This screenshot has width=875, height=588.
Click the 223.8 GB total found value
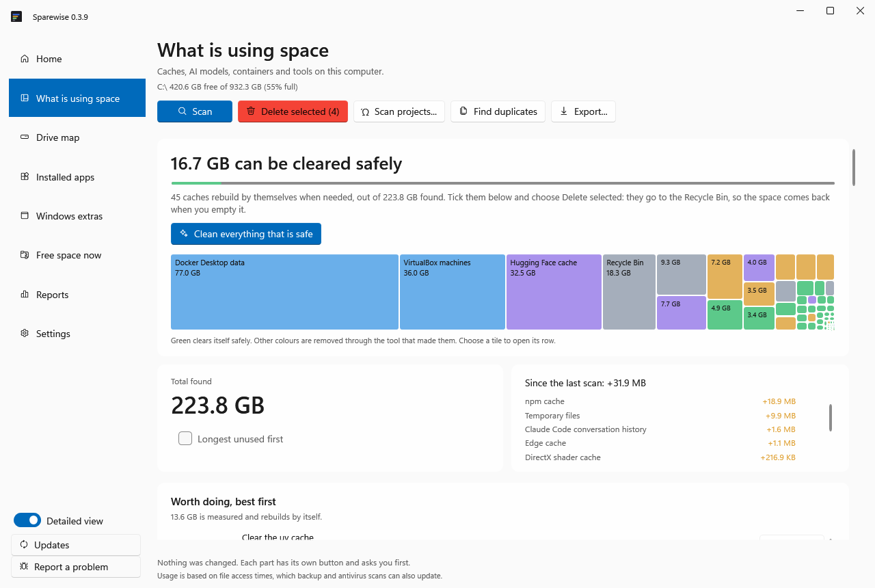(217, 405)
